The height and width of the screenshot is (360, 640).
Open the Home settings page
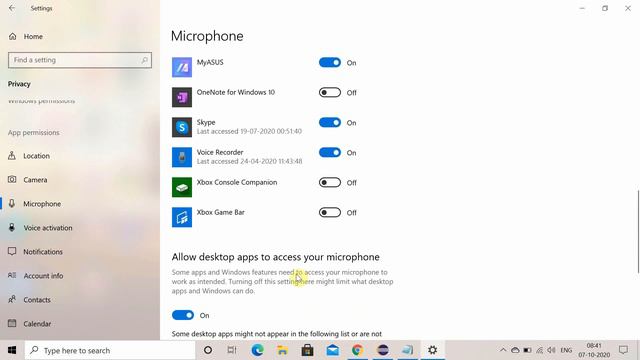click(x=33, y=36)
